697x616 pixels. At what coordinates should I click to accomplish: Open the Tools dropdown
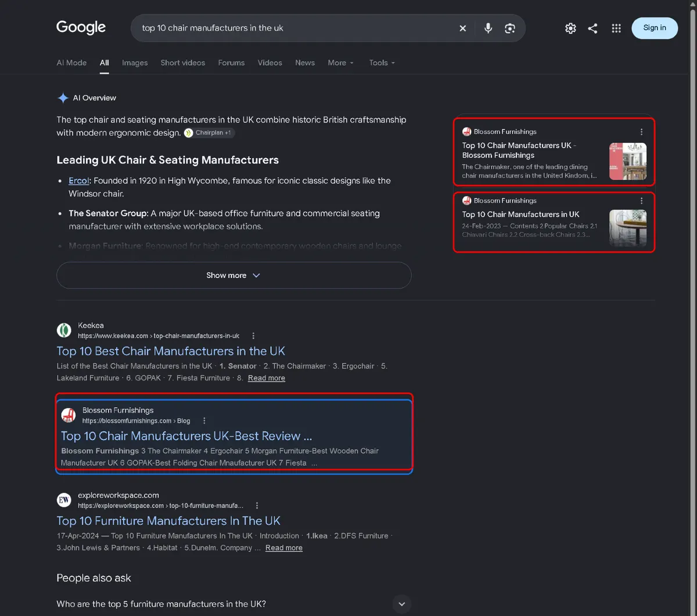pos(382,63)
